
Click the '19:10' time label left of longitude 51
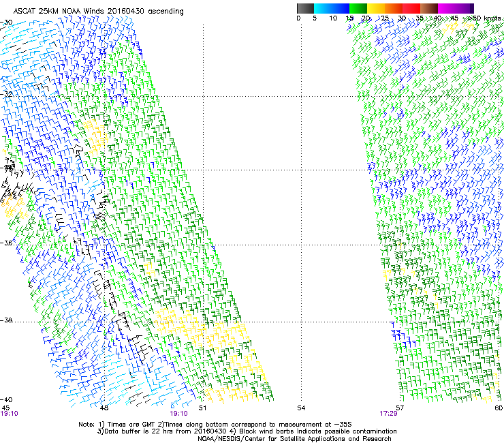pyautogui.click(x=178, y=414)
